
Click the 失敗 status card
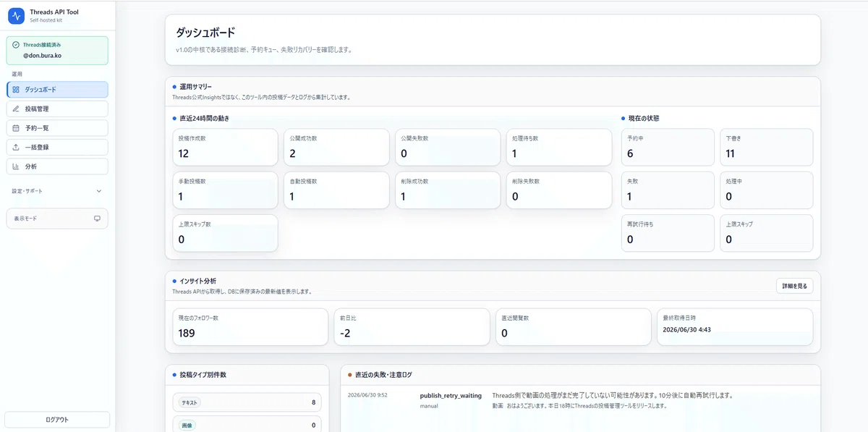click(668, 190)
